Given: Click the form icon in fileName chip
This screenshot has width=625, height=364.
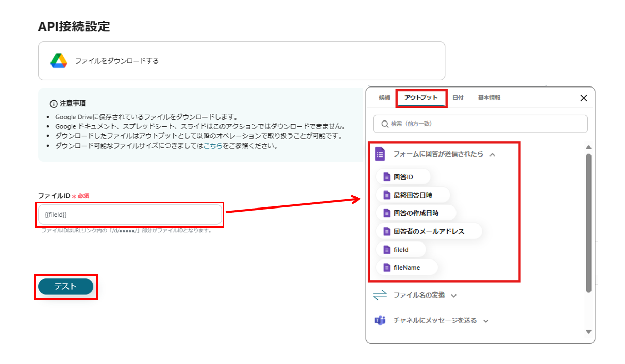Looking at the screenshot, I should pos(386,268).
